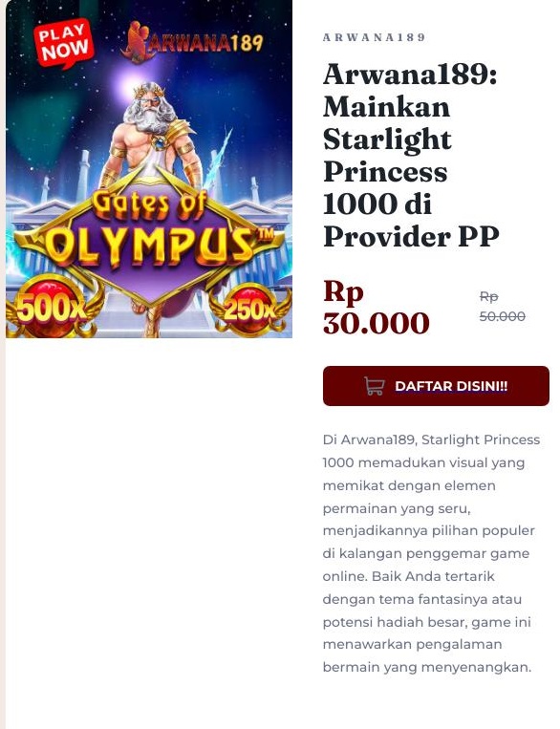This screenshot has width=560, height=729.
Task: Click the white columns in banner background
Action: pos(83,175)
